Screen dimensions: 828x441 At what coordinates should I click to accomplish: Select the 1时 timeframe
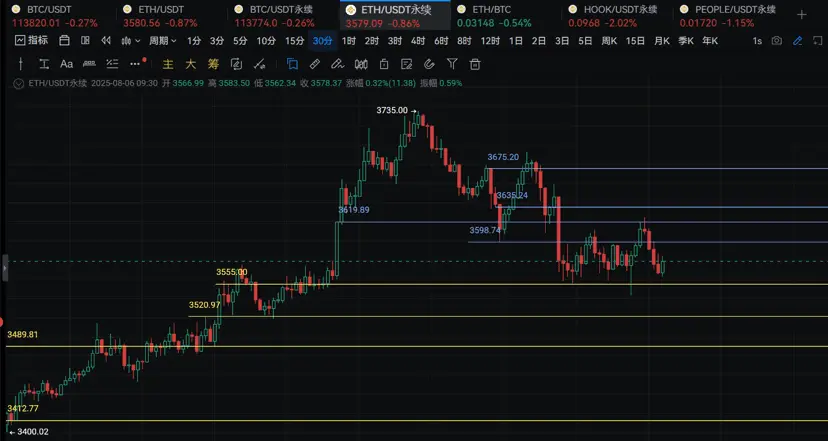point(349,41)
